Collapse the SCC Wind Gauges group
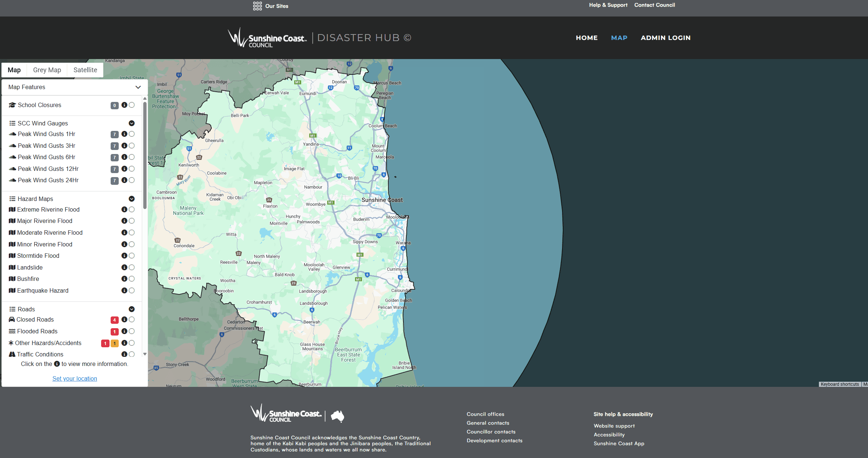 pyautogui.click(x=132, y=123)
